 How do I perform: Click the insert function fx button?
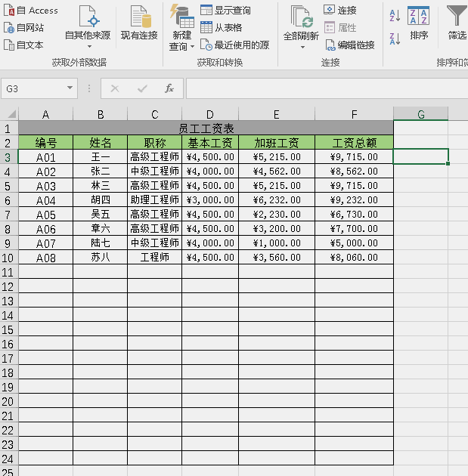coord(169,88)
